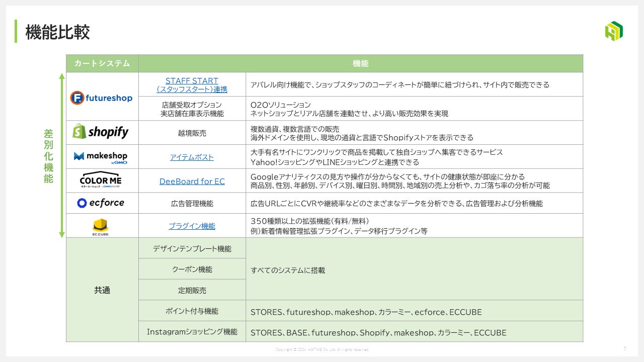644x362 pixels.
Task: Click the 大手有名サイト description text
Action: pos(377,157)
